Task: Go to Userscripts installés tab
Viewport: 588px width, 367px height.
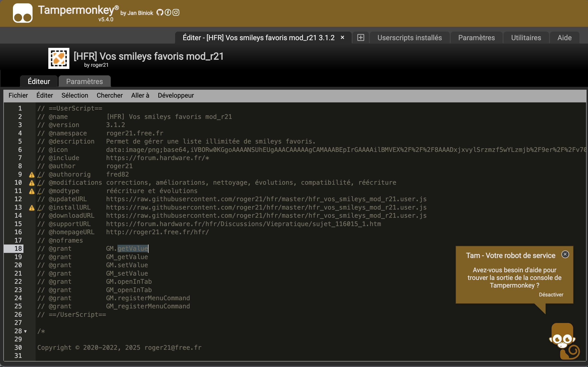Action: point(409,38)
